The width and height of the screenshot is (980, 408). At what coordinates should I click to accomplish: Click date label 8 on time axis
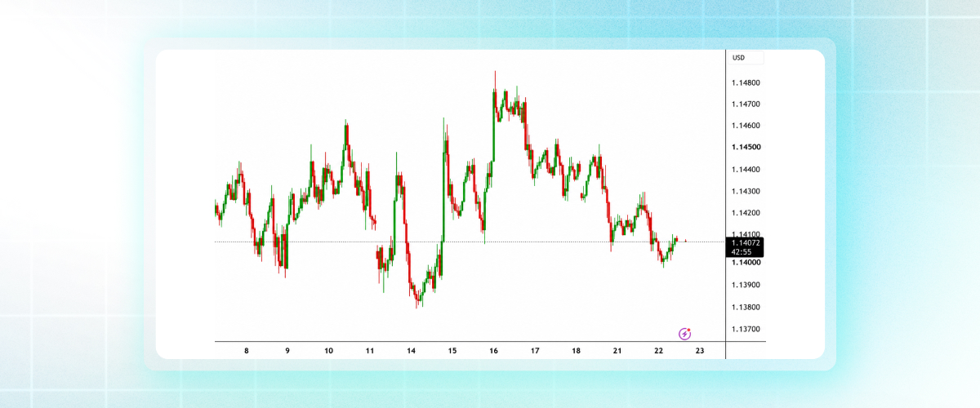pos(247,350)
